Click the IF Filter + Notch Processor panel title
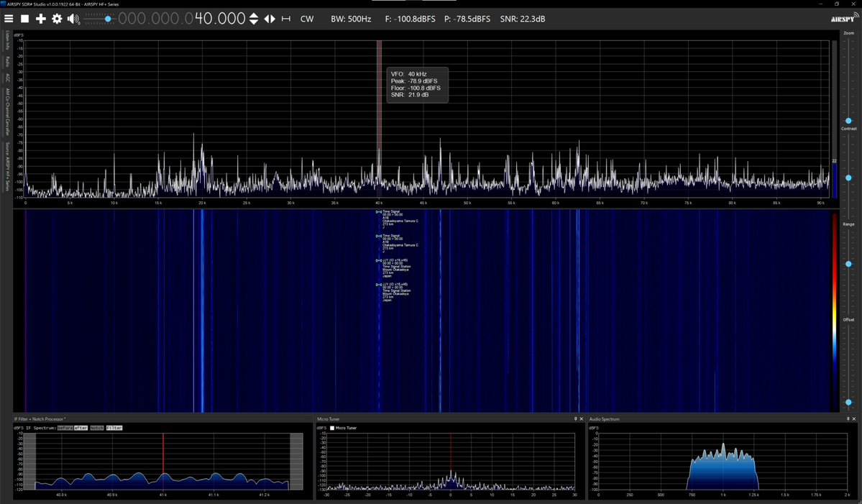 point(40,419)
